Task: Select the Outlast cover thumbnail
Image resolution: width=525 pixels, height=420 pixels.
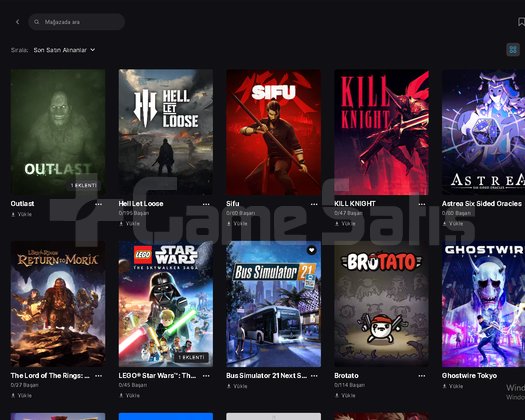Action: (58, 132)
